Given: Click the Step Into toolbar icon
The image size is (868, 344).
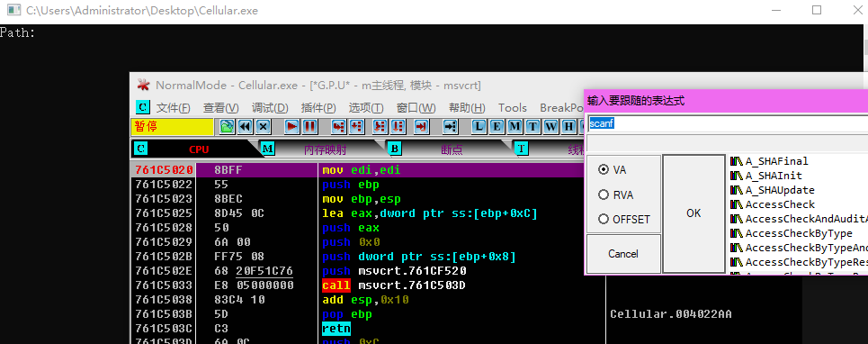Looking at the screenshot, I should [339, 127].
